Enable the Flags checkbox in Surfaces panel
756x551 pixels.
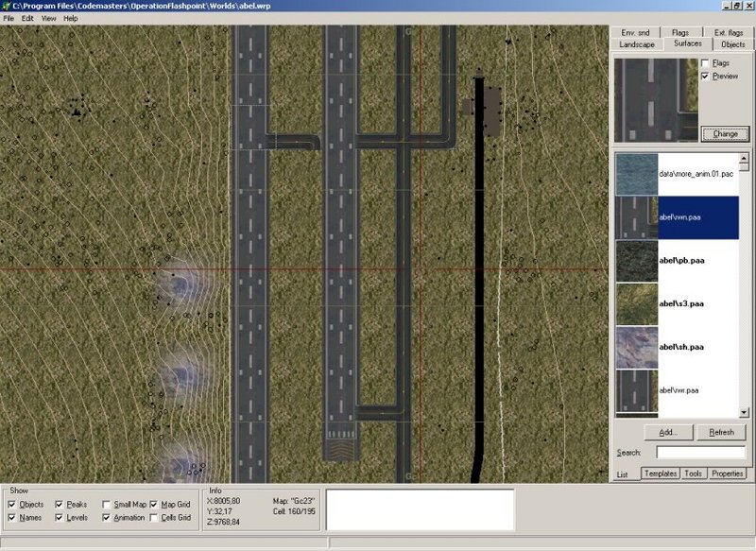[x=705, y=62]
